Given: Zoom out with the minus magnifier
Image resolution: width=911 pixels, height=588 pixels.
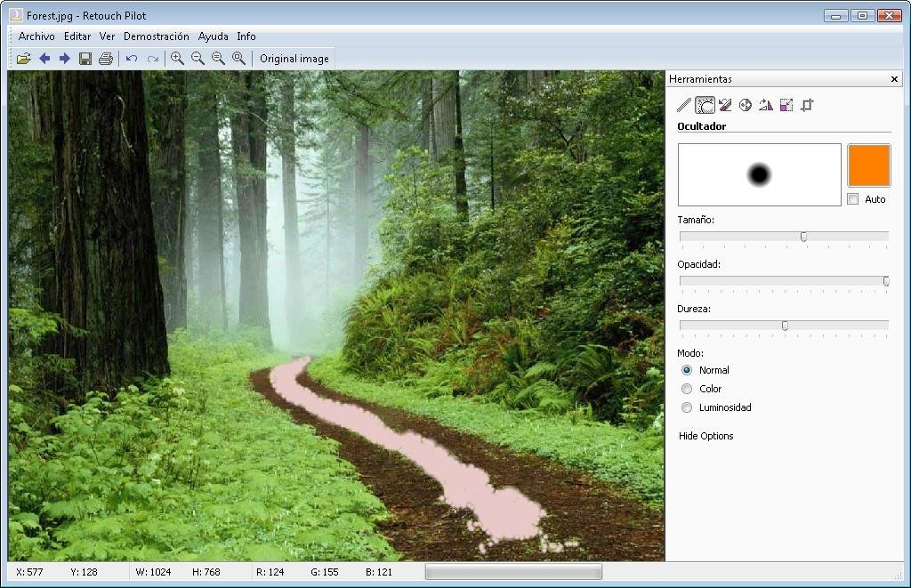Looking at the screenshot, I should (x=198, y=59).
